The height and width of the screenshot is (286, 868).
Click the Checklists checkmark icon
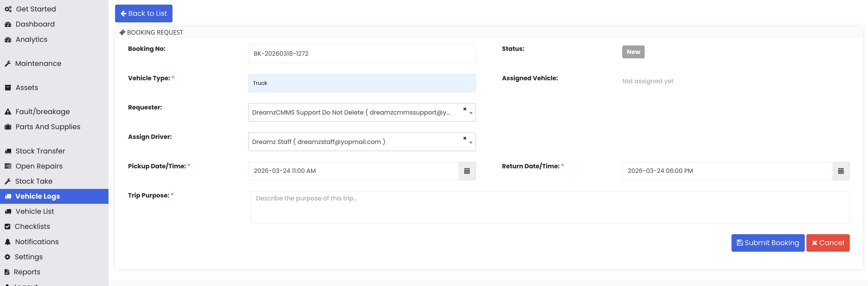pos(7,227)
